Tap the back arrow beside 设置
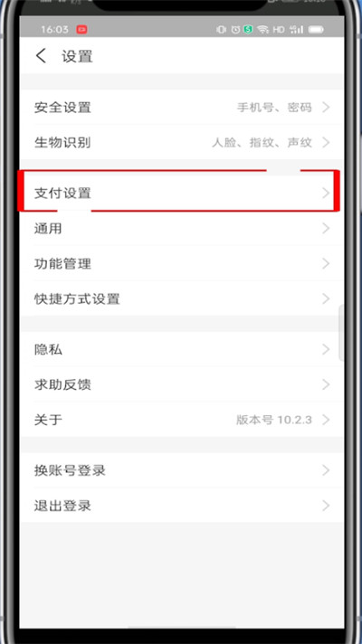This screenshot has height=644, width=362. pos(41,55)
